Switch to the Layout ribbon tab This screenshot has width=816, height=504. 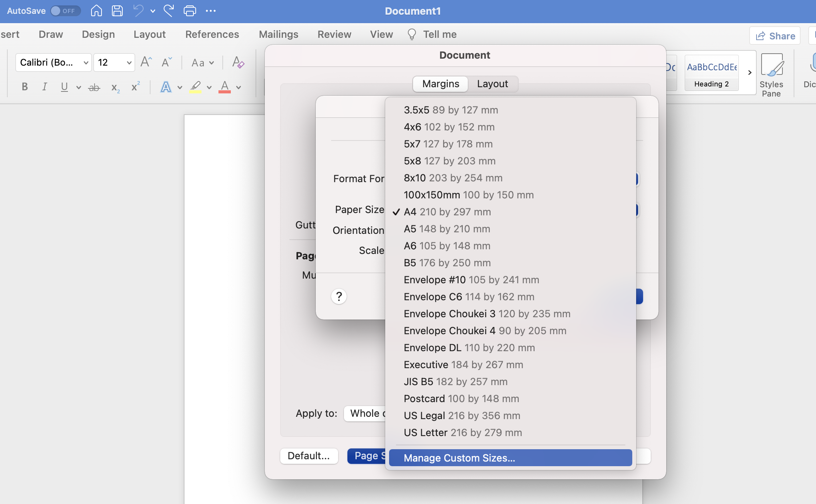[149, 34]
